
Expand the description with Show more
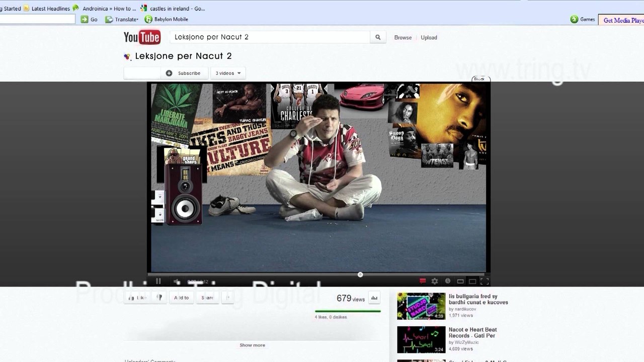tap(252, 345)
